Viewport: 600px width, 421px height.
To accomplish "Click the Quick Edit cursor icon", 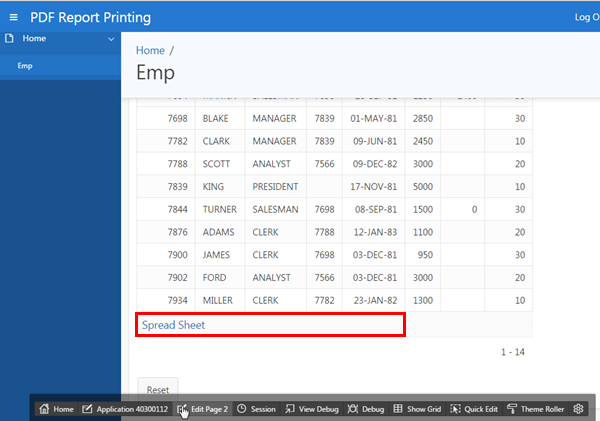I will [x=455, y=409].
